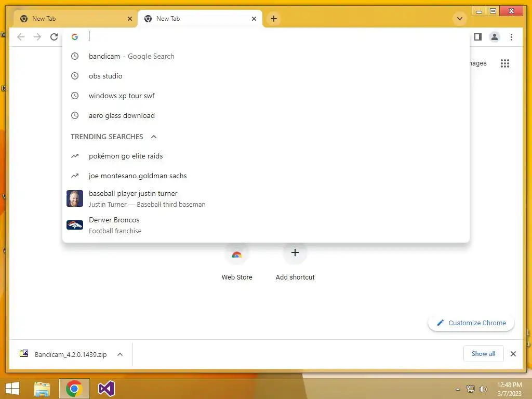Select the bandicam Google Search suggestion
The image size is (532, 399).
pyautogui.click(x=266, y=56)
